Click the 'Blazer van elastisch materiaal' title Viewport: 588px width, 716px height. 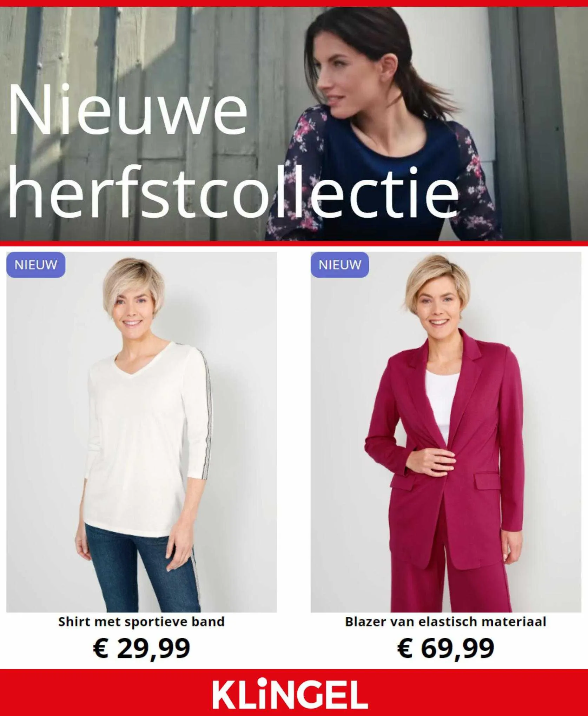pos(445,622)
